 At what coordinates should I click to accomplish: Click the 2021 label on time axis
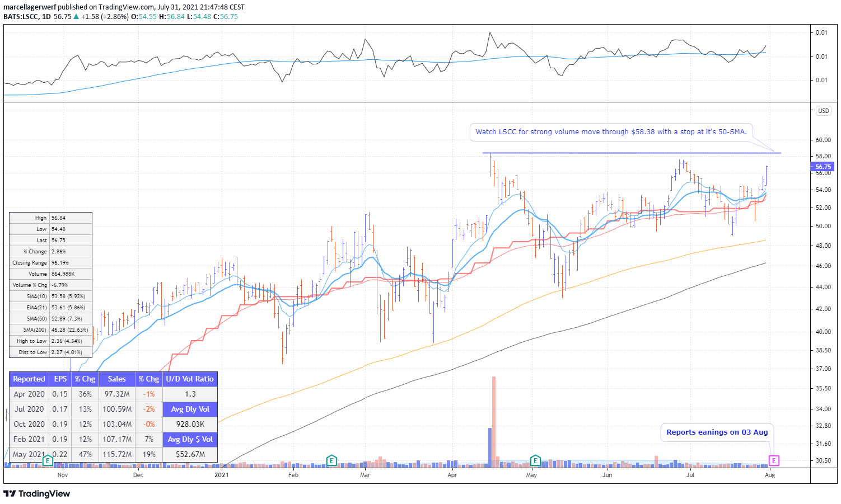click(222, 475)
